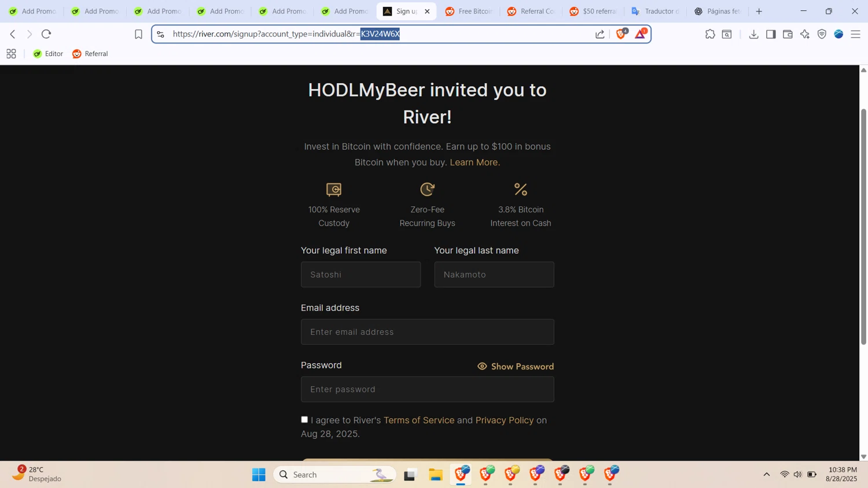Open File Explorer from taskbar
This screenshot has height=488, width=868.
tap(436, 475)
